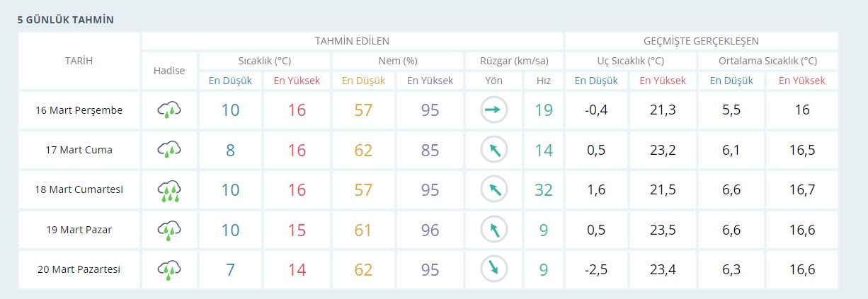Click the wind direction arrow for 19 Mart Pazar
Image resolution: width=868 pixels, height=299 pixels.
[493, 230]
